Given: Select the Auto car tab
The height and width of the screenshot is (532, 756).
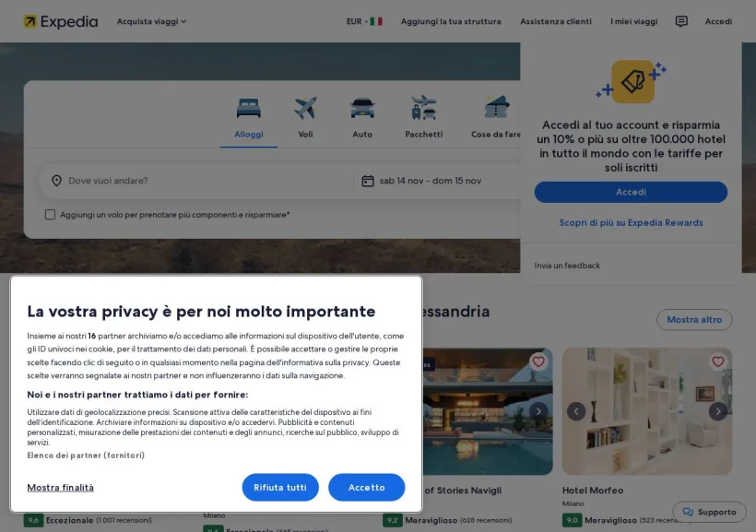Looking at the screenshot, I should pyautogui.click(x=362, y=119).
